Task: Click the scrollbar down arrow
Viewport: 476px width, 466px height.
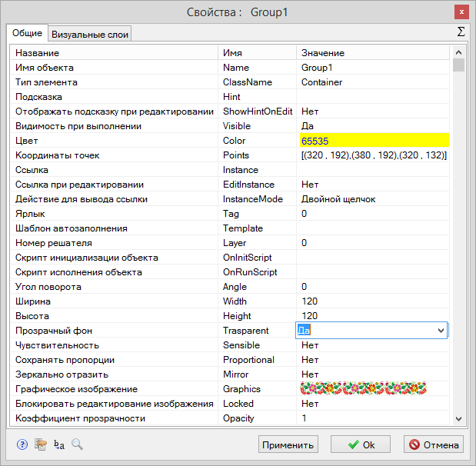Action: (458, 419)
